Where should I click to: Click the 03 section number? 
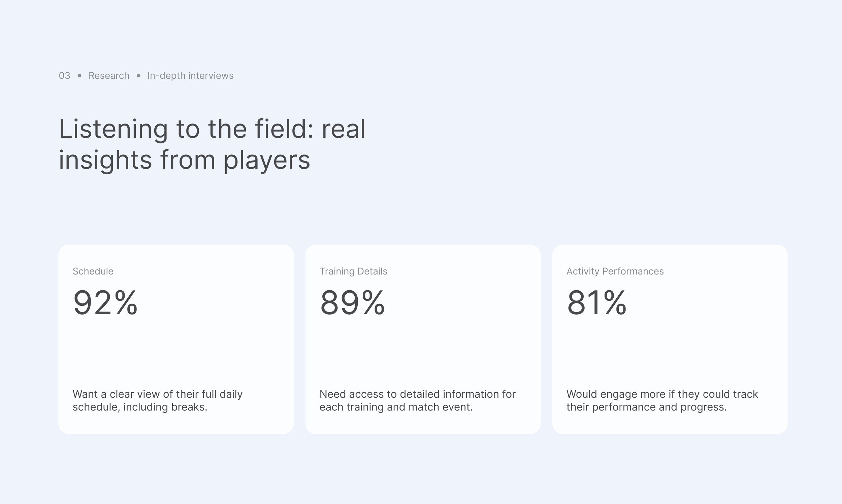tap(65, 75)
